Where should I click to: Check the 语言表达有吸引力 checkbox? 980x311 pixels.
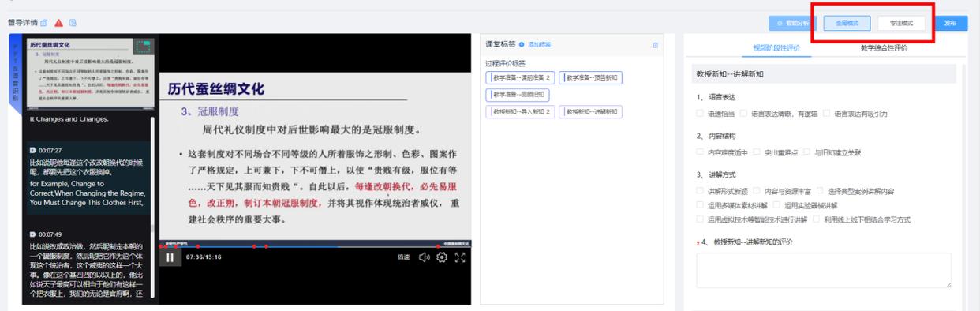827,113
